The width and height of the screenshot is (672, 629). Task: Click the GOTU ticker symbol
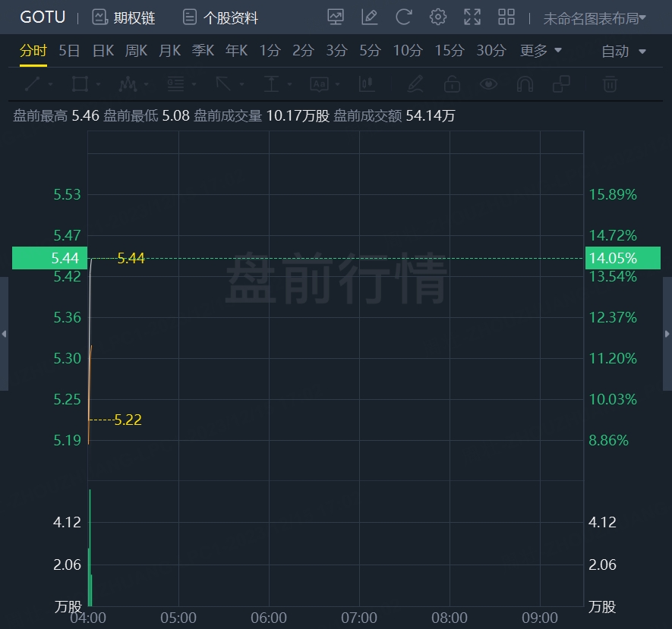[x=43, y=17]
